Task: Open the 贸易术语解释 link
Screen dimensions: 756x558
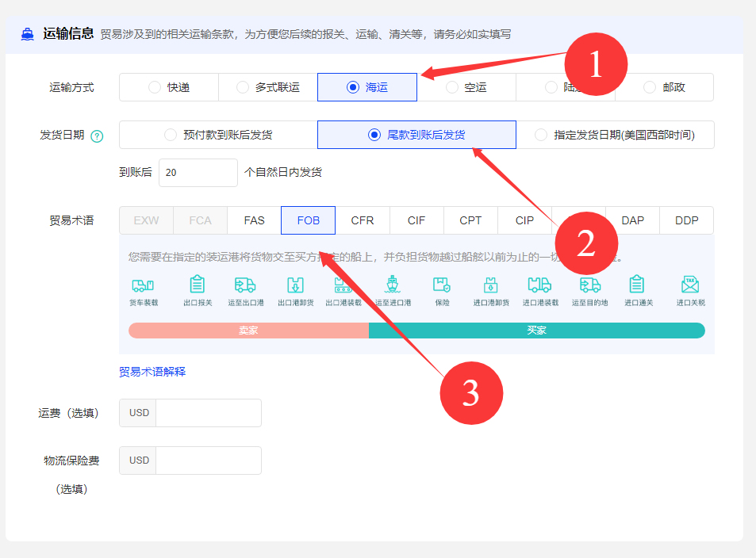Action: coord(152,372)
